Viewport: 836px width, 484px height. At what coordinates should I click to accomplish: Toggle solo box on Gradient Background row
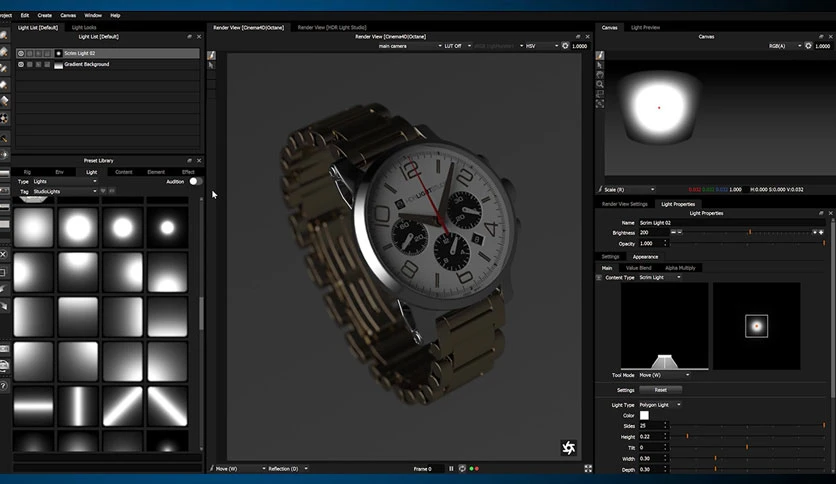tap(30, 64)
